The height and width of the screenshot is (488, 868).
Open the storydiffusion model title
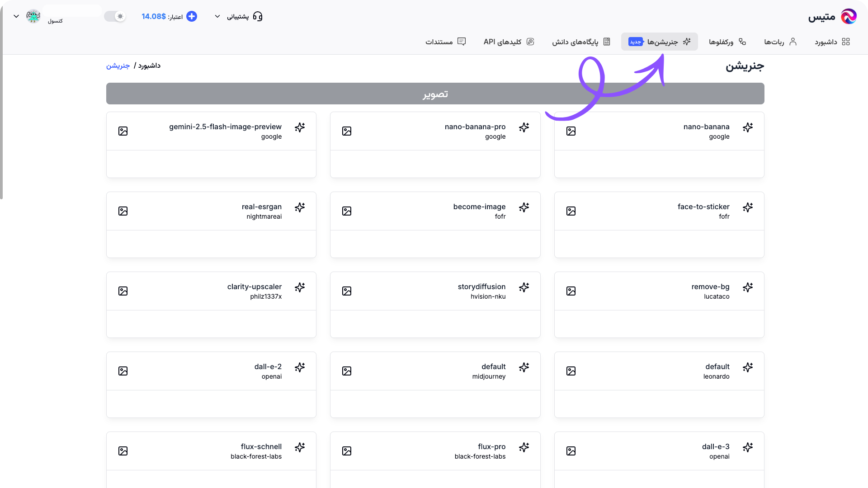[x=482, y=286]
